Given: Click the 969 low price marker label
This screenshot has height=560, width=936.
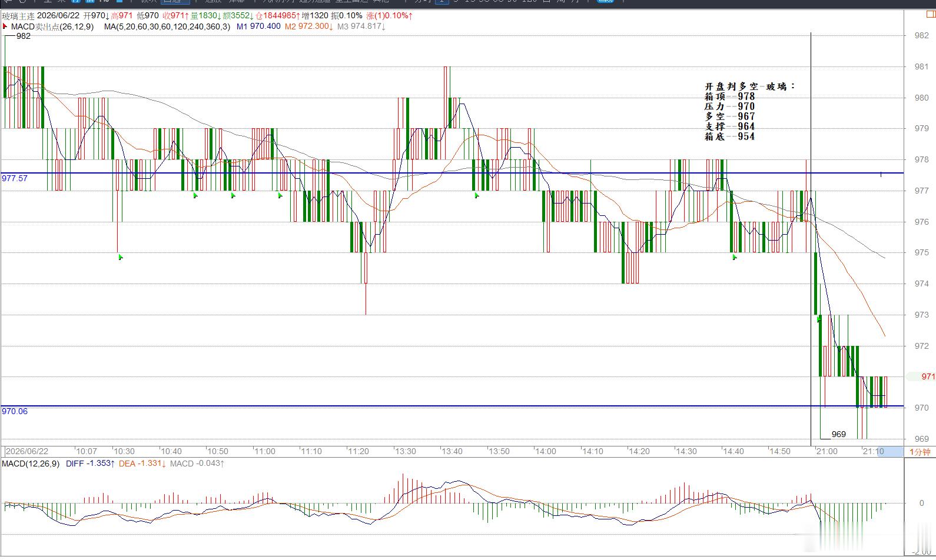Looking at the screenshot, I should [x=838, y=434].
